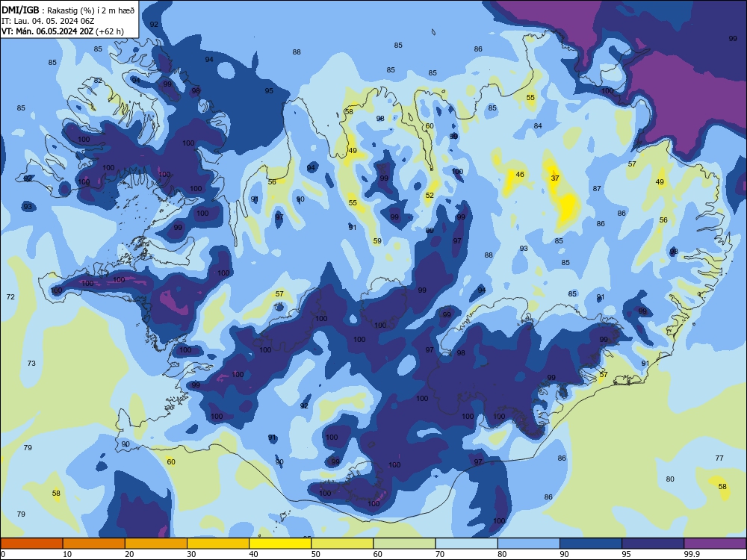747x560 pixels.
Task: Choose the 70–80% pale blue legend swatch
Action: point(466,544)
